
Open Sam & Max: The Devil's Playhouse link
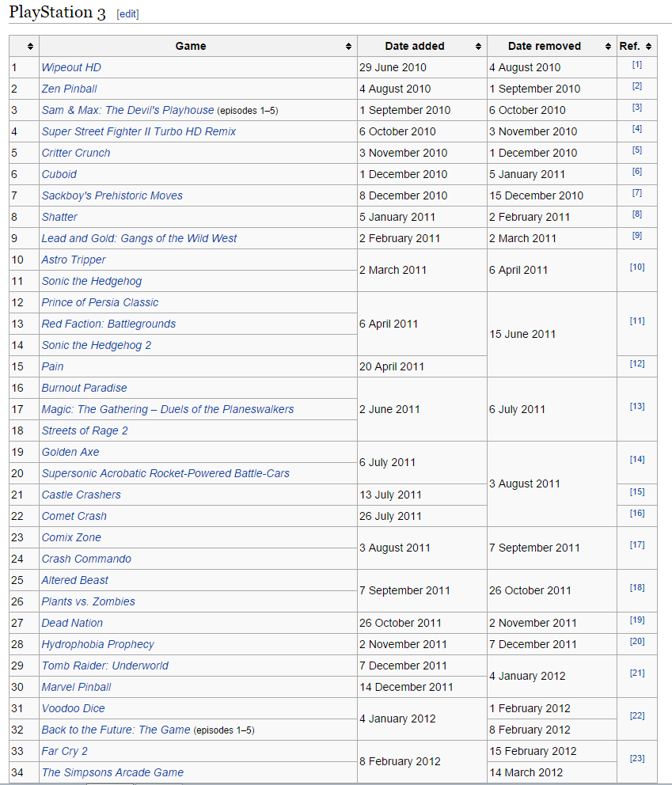coord(127,110)
